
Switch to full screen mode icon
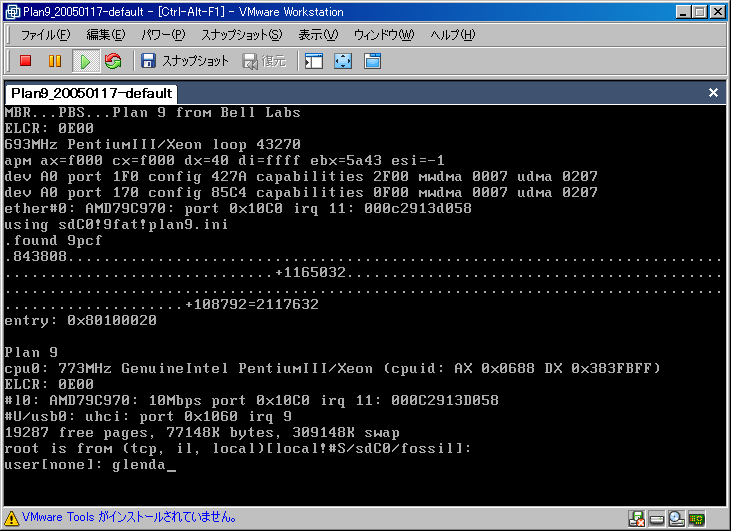pos(343,61)
